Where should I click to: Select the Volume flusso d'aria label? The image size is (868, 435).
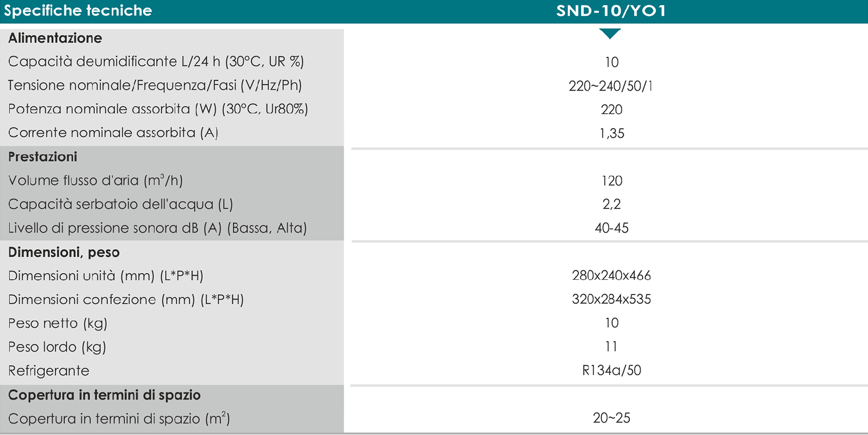coord(95,180)
